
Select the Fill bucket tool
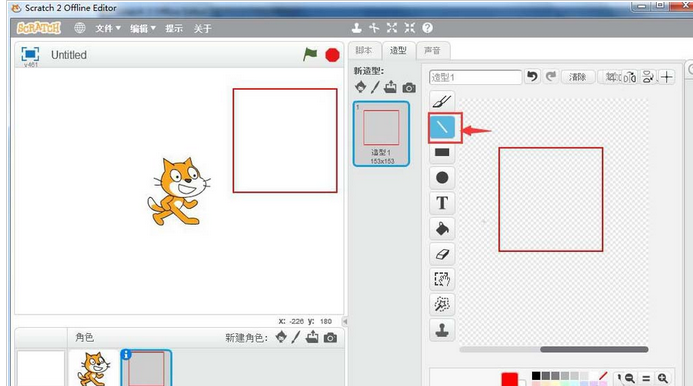442,229
